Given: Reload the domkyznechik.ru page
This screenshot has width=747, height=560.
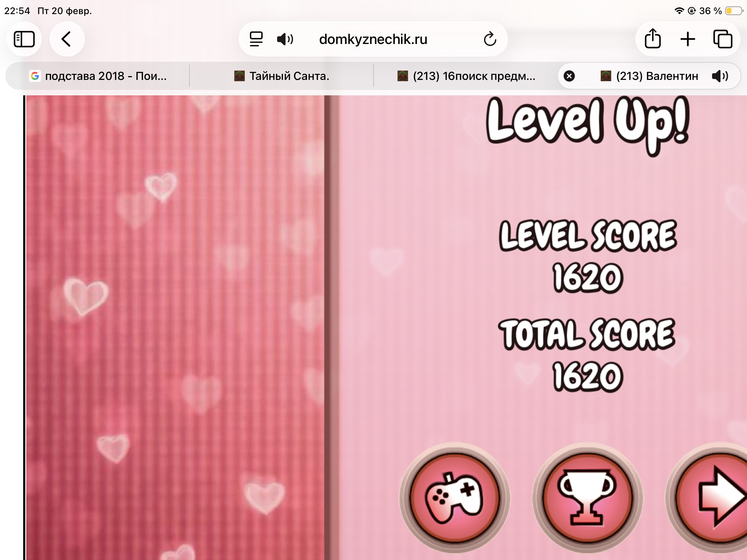Looking at the screenshot, I should tap(490, 39).
